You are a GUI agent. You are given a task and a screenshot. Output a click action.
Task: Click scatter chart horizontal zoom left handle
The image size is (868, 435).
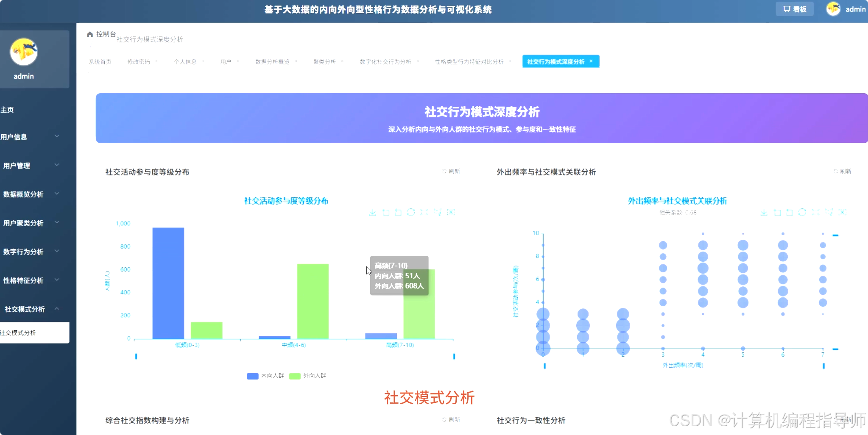[545, 366]
